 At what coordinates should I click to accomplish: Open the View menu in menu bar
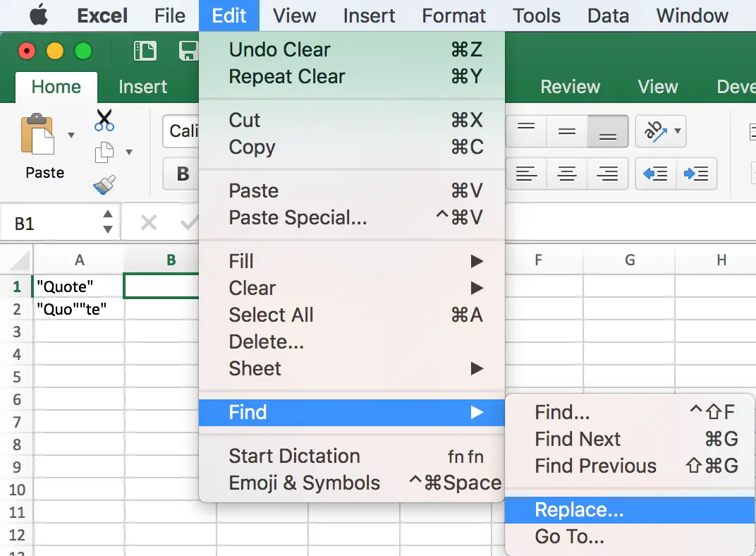pyautogui.click(x=295, y=16)
